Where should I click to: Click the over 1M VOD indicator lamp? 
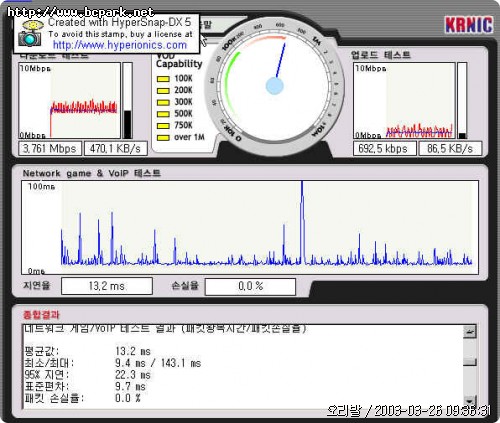pos(163,137)
